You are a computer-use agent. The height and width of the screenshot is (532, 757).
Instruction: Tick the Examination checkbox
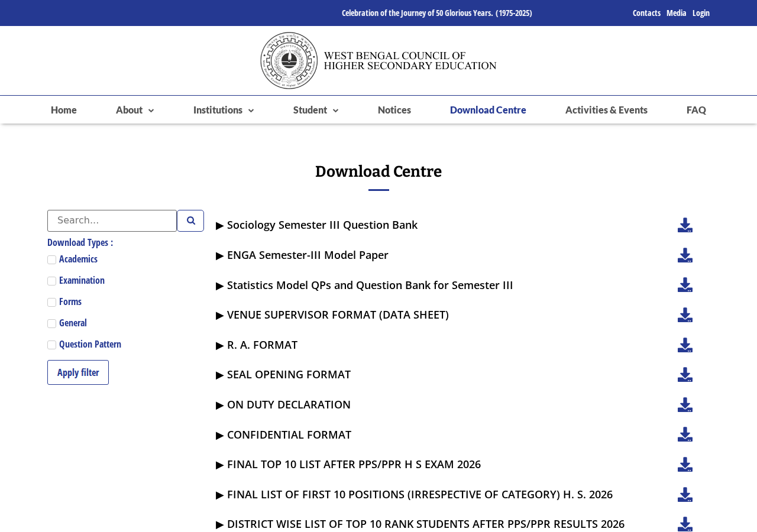pos(51,281)
